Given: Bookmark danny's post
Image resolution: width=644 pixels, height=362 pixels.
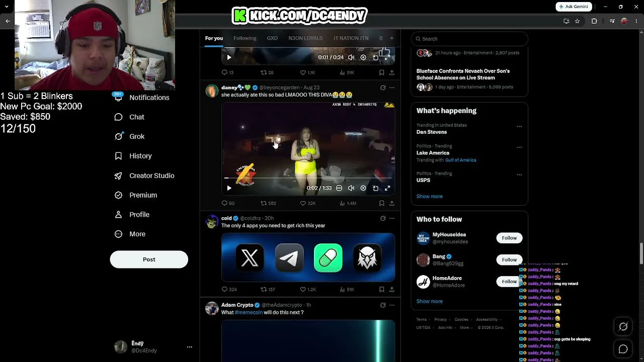Looking at the screenshot, I should (382, 203).
